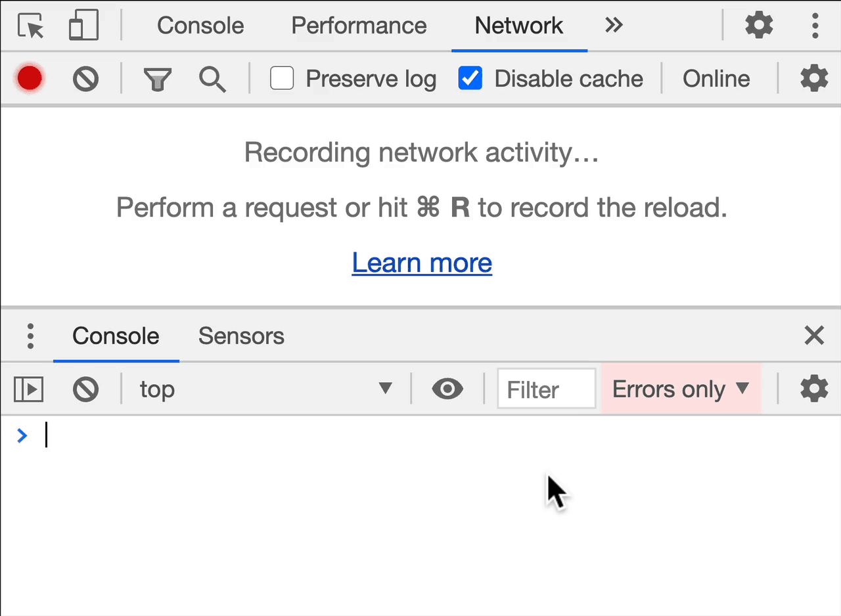Open network settings gear icon
Viewport: 841px width, 616px height.
tap(814, 78)
